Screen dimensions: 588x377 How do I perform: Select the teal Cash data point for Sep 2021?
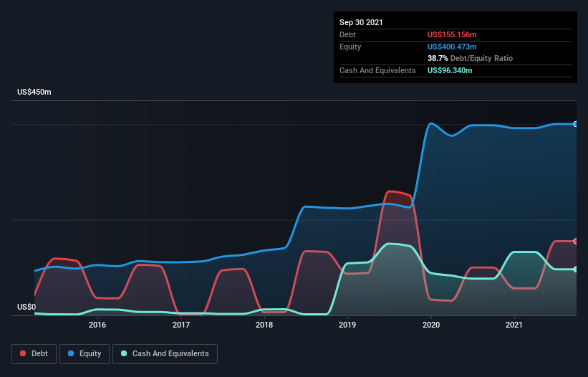[576, 269]
